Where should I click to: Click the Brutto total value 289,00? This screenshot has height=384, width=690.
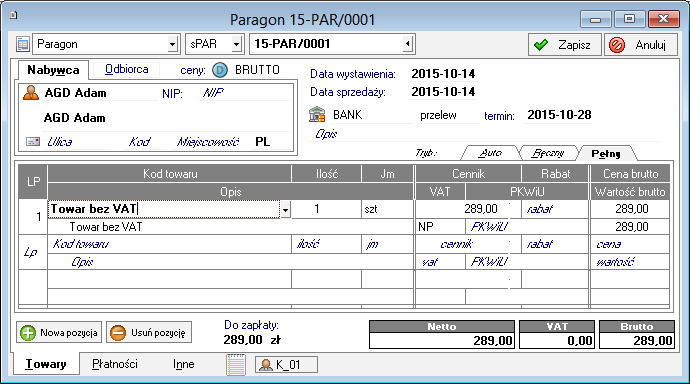click(x=637, y=340)
